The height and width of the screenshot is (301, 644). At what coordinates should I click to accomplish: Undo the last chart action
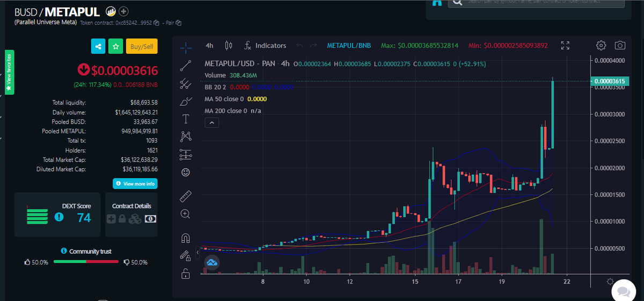pyautogui.click(x=300, y=46)
